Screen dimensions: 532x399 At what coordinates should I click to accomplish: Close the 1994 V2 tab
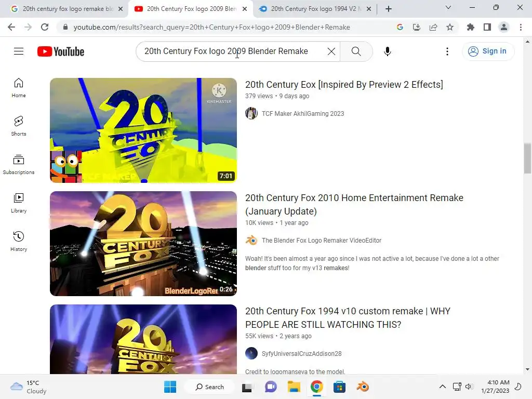pos(369,9)
